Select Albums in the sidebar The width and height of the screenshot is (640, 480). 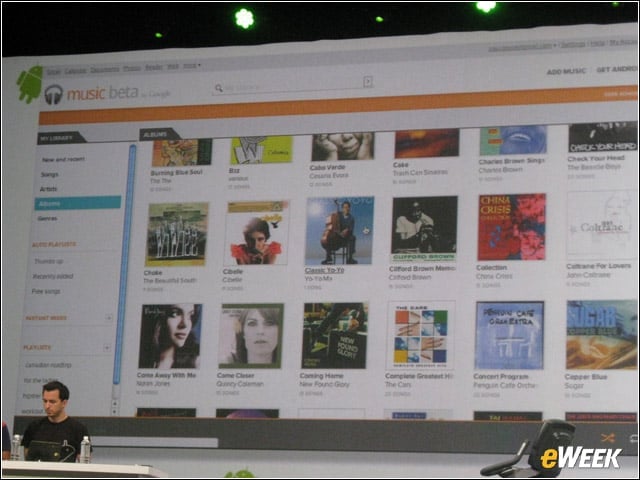pos(78,203)
